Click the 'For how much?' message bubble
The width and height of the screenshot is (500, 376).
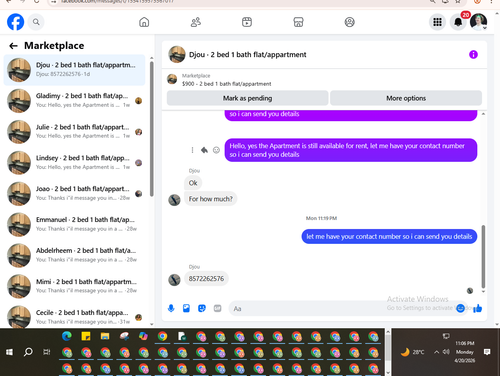point(211,199)
